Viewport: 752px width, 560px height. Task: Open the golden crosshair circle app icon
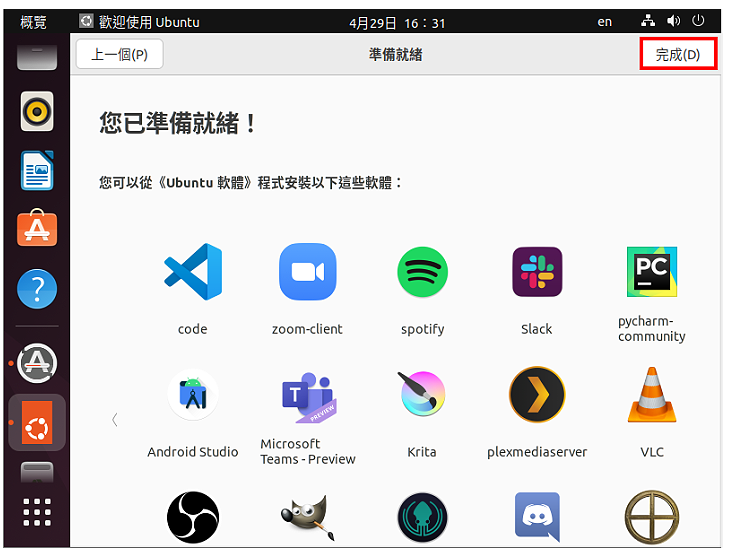(x=652, y=517)
